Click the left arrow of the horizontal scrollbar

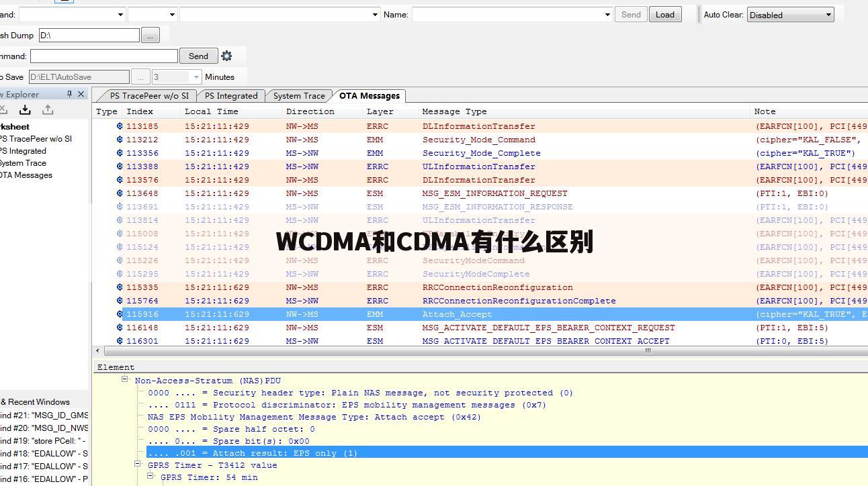[x=97, y=350]
